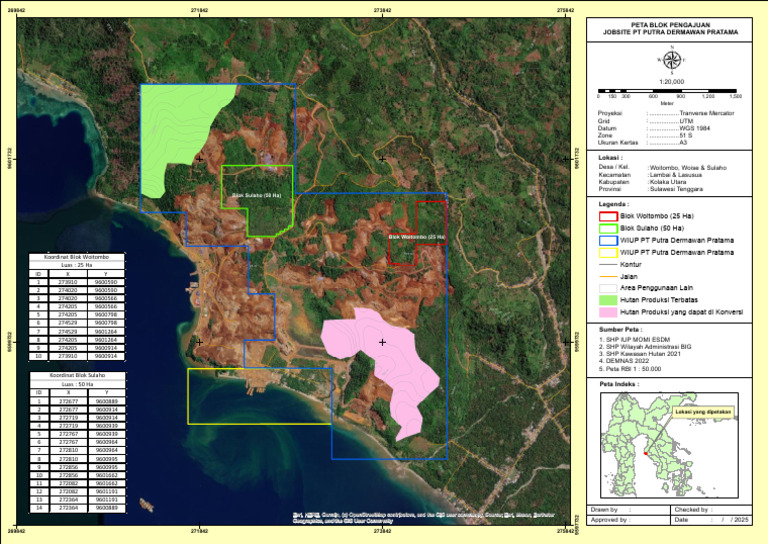Click 'PETA BLOK PENGAJUAN' title line
This screenshot has width=768, height=544.
670,25
